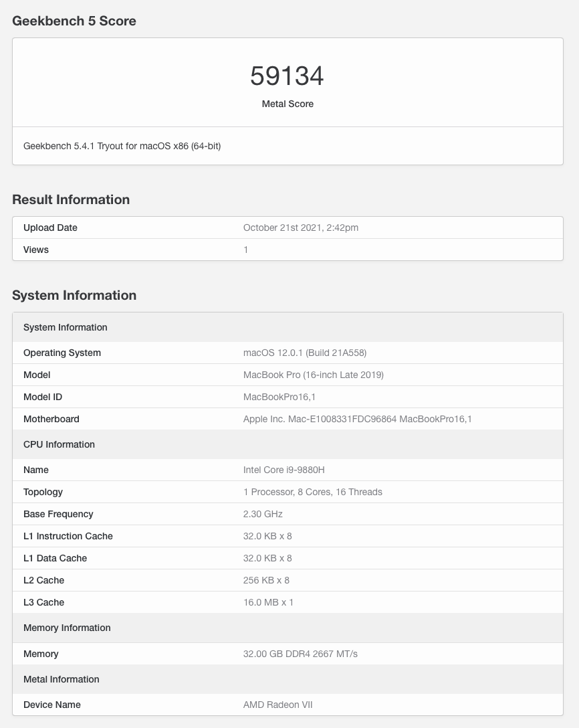Click the '16.0 MB x 1' value
The image size is (579, 728).
[268, 602]
